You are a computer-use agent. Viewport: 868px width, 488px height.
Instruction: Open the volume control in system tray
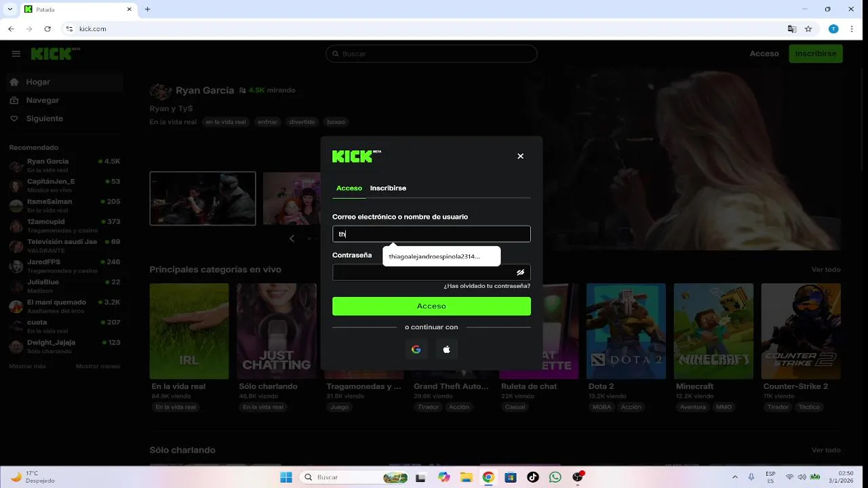point(802,477)
